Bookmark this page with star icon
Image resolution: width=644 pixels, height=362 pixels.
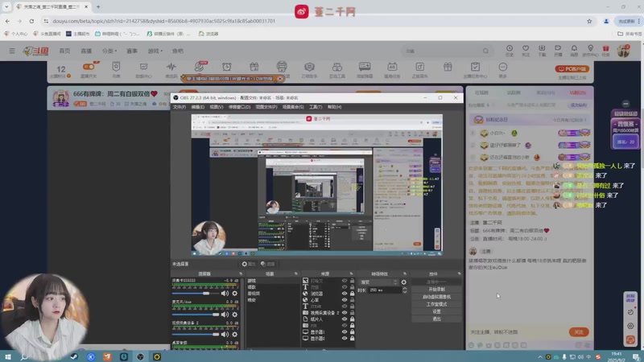[589, 21]
